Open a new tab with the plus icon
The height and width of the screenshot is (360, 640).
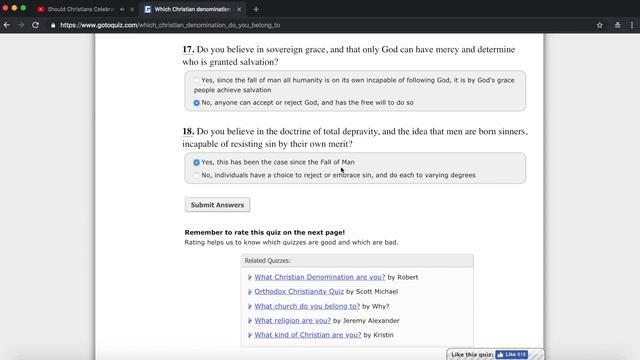(256, 9)
